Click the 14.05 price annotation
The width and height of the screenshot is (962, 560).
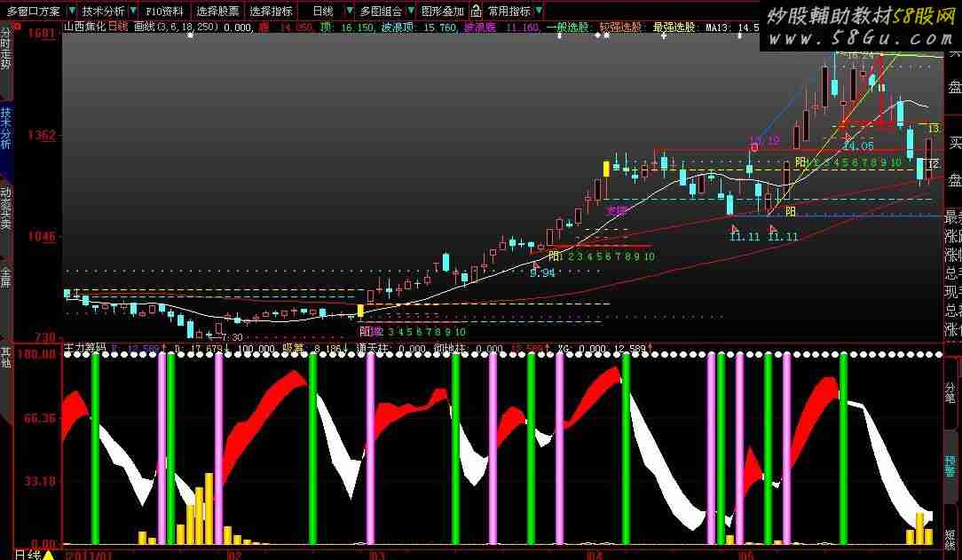(x=858, y=146)
